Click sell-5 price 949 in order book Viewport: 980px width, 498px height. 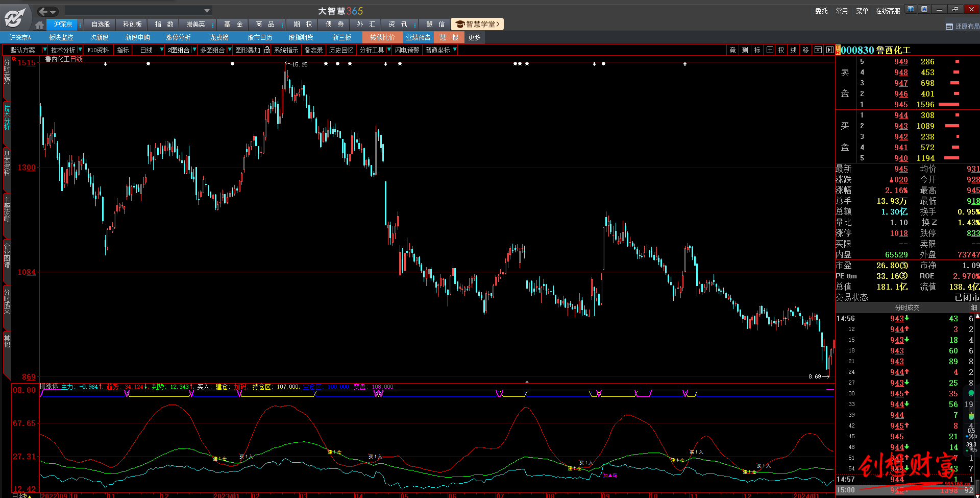[901, 62]
